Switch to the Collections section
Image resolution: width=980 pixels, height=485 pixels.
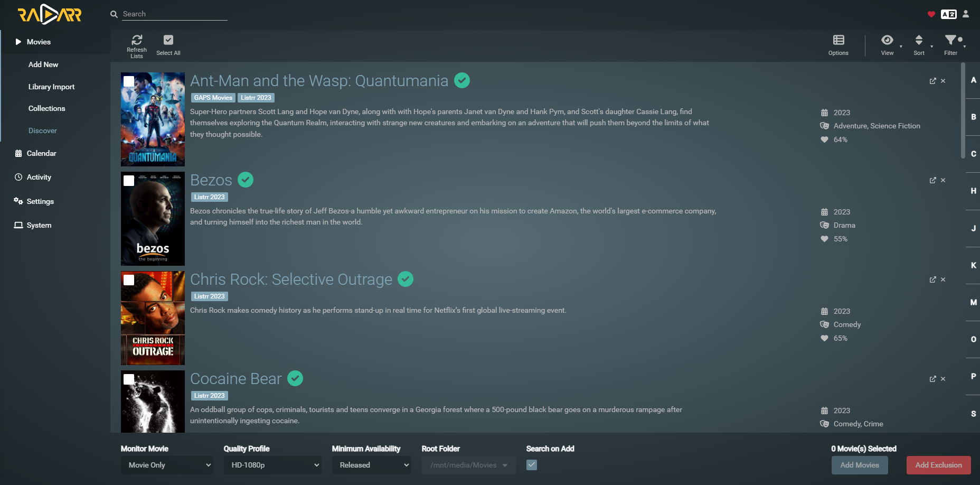pos(46,108)
